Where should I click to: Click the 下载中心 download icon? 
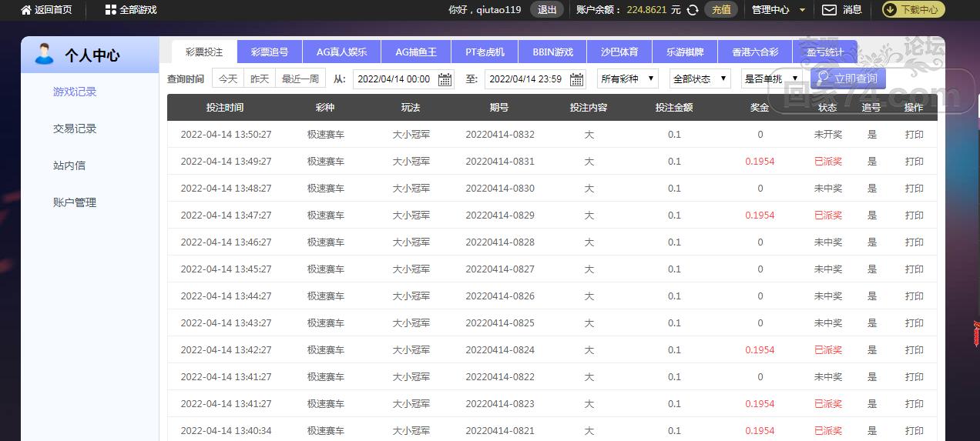(890, 10)
